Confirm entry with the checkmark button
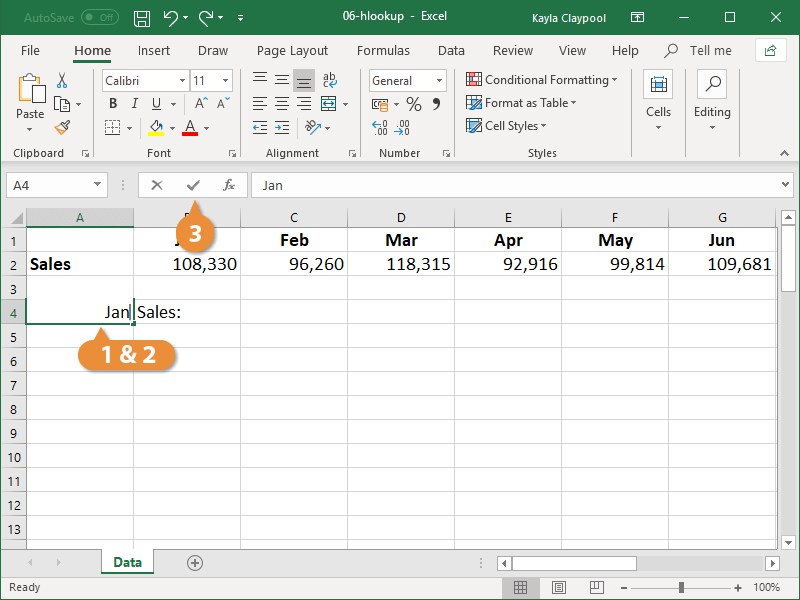Image resolution: width=800 pixels, height=600 pixels. click(x=192, y=185)
